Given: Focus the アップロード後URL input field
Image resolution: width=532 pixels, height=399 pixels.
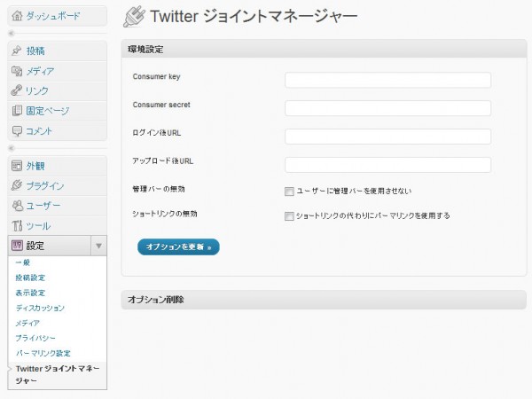Looking at the screenshot, I should coord(387,165).
